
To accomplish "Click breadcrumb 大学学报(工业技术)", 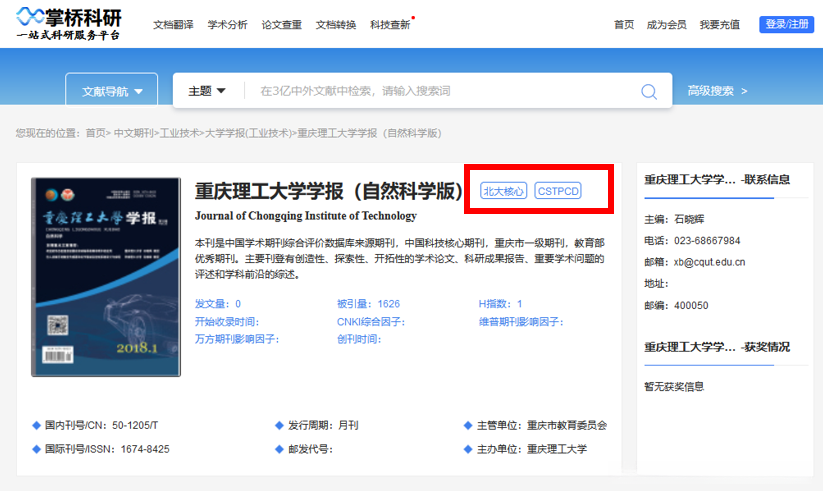I will 248,133.
